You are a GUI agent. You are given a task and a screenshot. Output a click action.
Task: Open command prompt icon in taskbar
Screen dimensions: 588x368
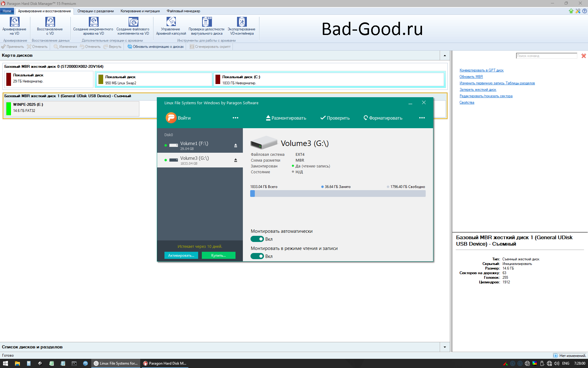74,363
